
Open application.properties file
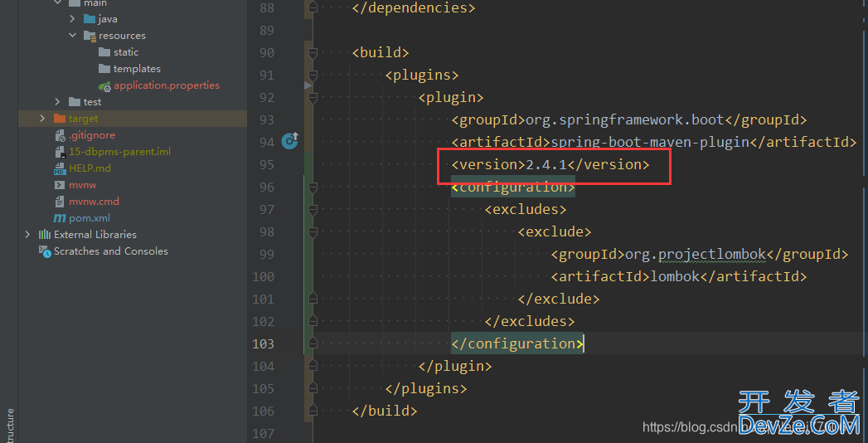tap(167, 85)
